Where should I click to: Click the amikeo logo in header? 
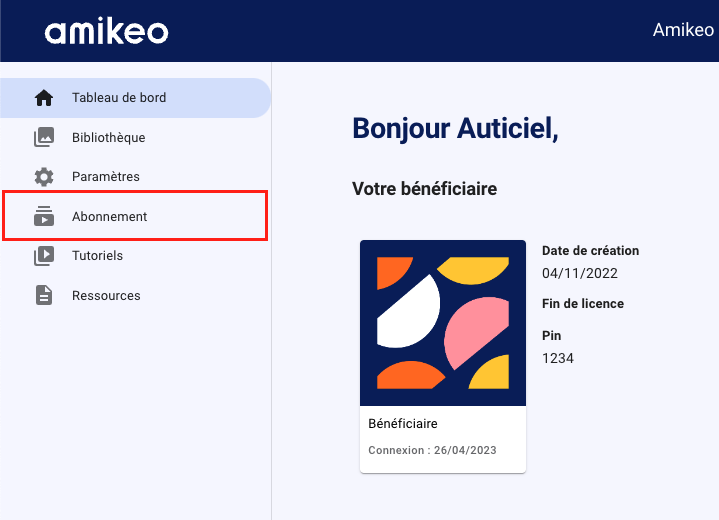106,31
